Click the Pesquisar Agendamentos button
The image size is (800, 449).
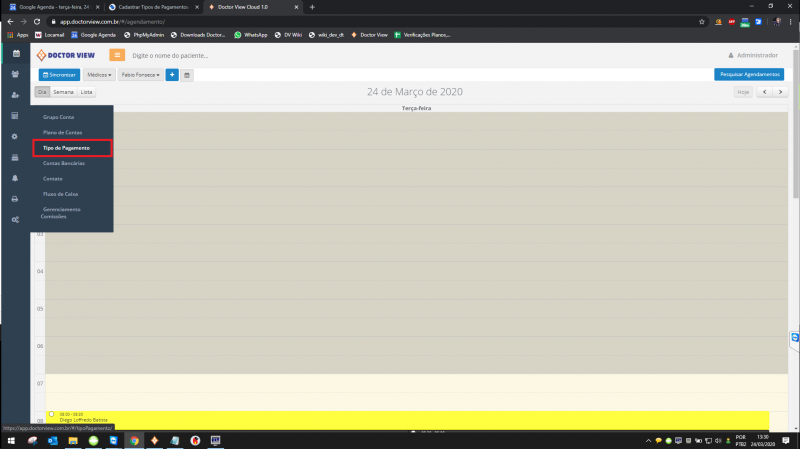749,74
